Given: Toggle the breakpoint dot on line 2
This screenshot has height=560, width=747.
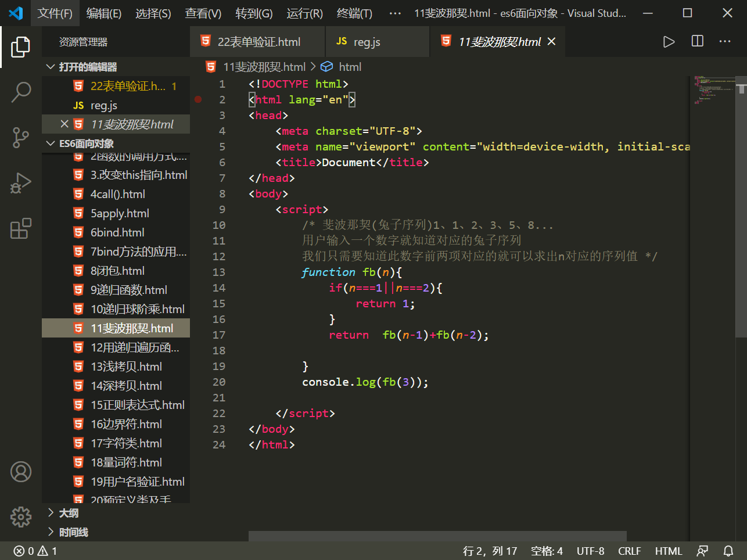Looking at the screenshot, I should (x=198, y=99).
